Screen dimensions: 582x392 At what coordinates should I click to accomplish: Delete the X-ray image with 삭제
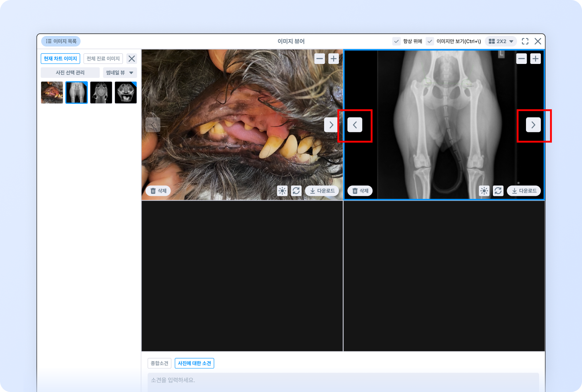pos(360,191)
